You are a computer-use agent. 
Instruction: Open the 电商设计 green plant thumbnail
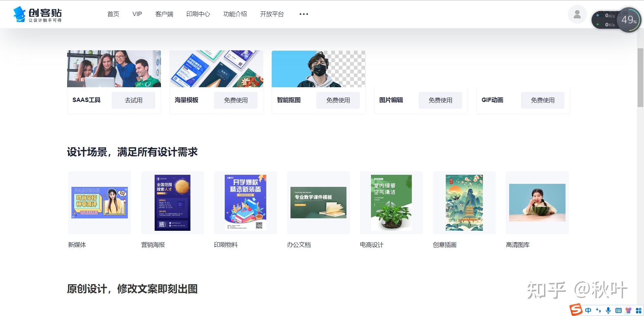tap(391, 203)
